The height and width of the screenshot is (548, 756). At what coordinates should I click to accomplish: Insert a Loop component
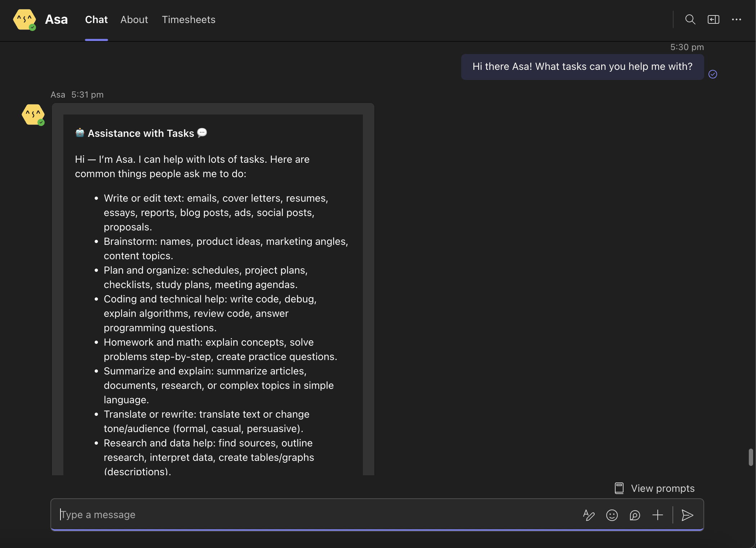click(635, 515)
